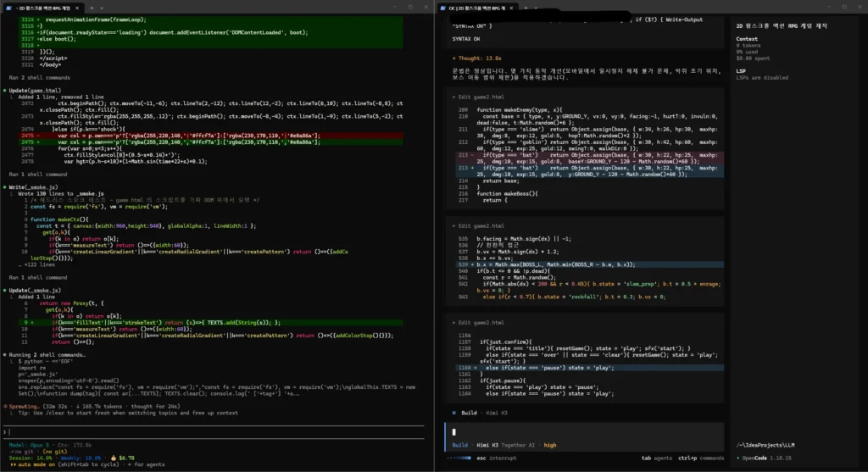Click the 'high' reasoning level label

click(x=549, y=445)
